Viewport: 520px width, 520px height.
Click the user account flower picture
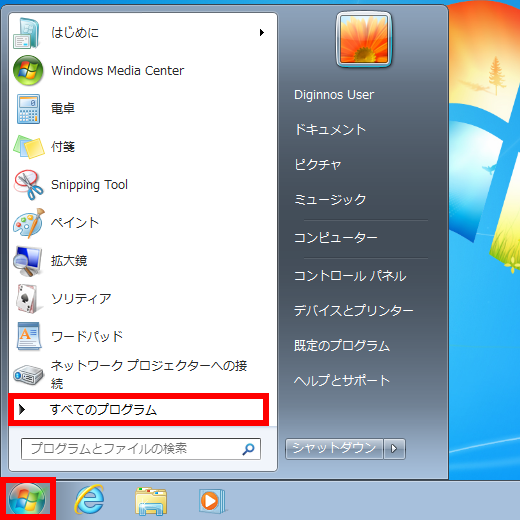click(x=364, y=39)
